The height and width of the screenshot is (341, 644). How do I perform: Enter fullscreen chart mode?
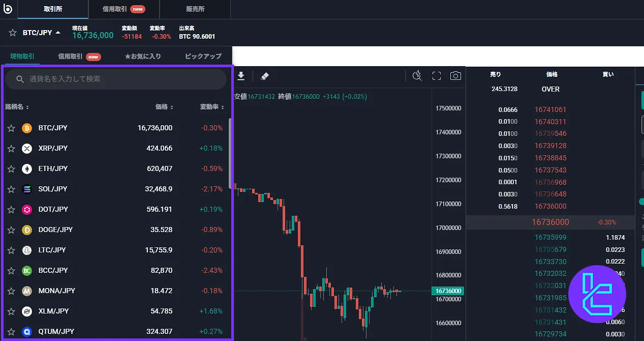[436, 76]
